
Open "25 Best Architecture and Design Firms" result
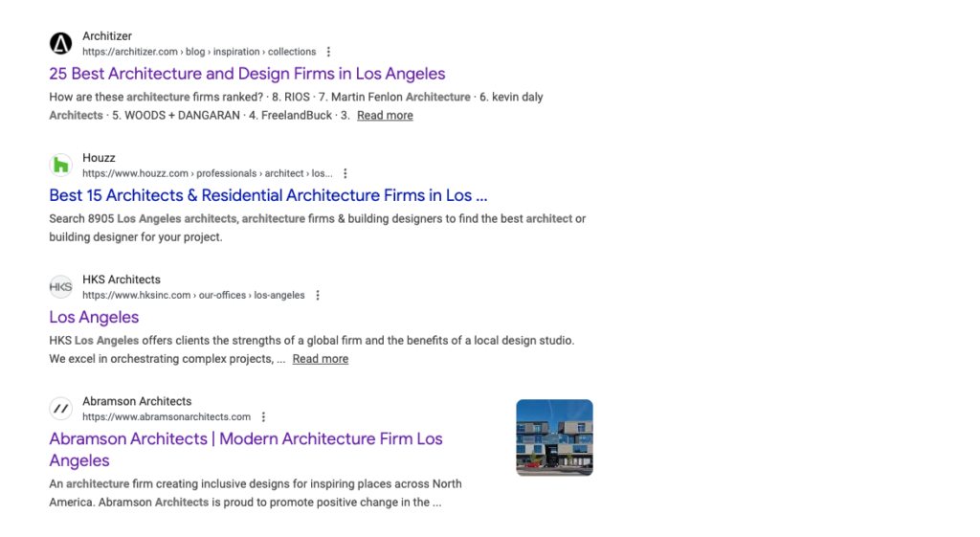click(247, 74)
